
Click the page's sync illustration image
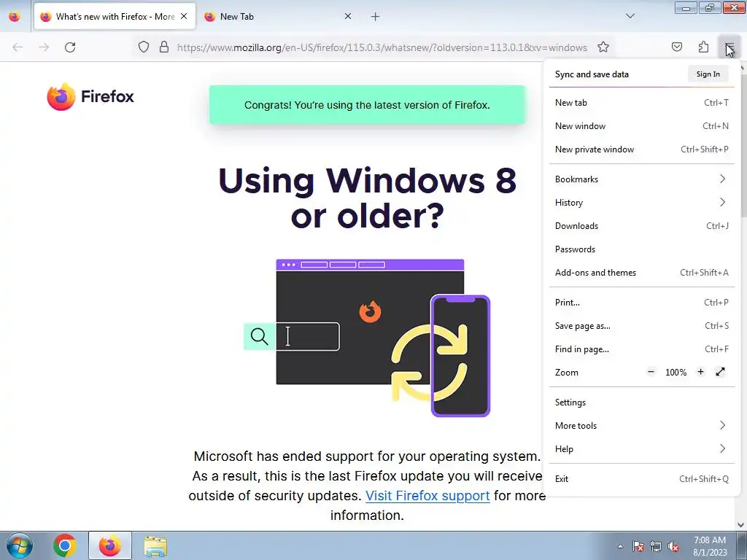368,338
